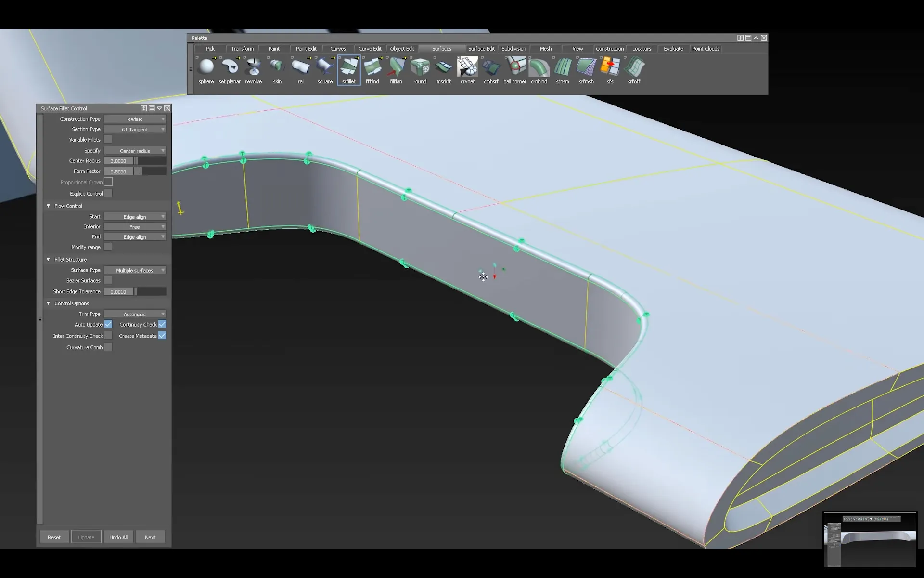Open the Construction Type dropdown
Screen dimensions: 924x578
pyautogui.click(x=135, y=119)
